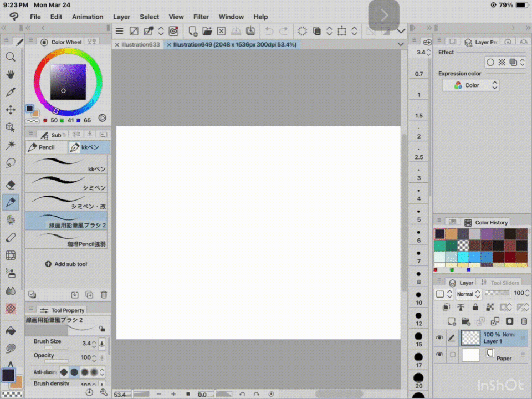Select the Eyedropper tool
This screenshot has width=532, height=399.
pyautogui.click(x=11, y=92)
